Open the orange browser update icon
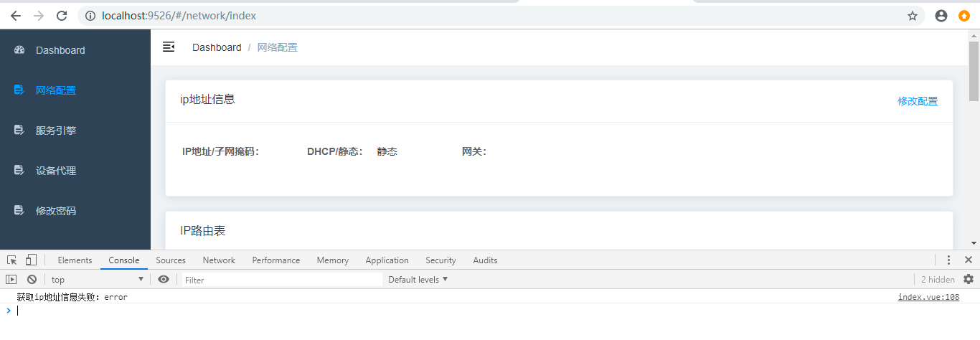Viewport: 980px width, 340px height. pos(964,16)
